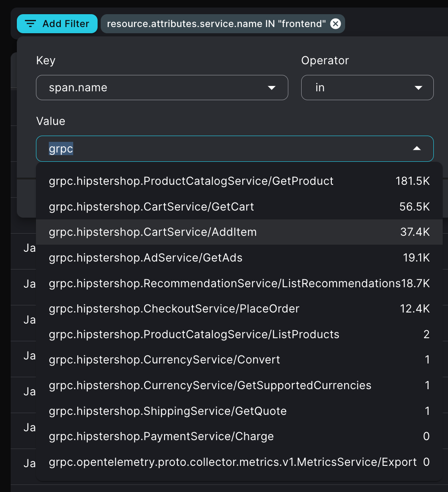
Task: Remove the frontend service filter chip
Action: pos(336,24)
